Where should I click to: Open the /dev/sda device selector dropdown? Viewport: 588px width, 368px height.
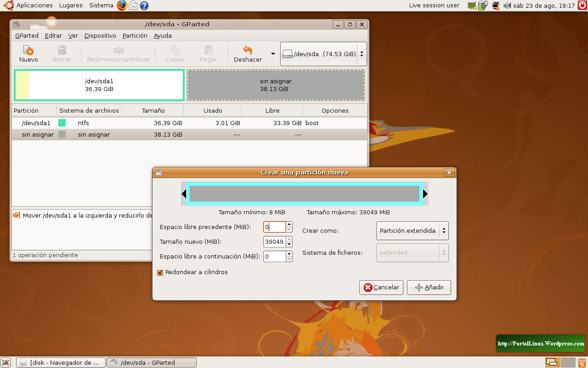click(323, 54)
